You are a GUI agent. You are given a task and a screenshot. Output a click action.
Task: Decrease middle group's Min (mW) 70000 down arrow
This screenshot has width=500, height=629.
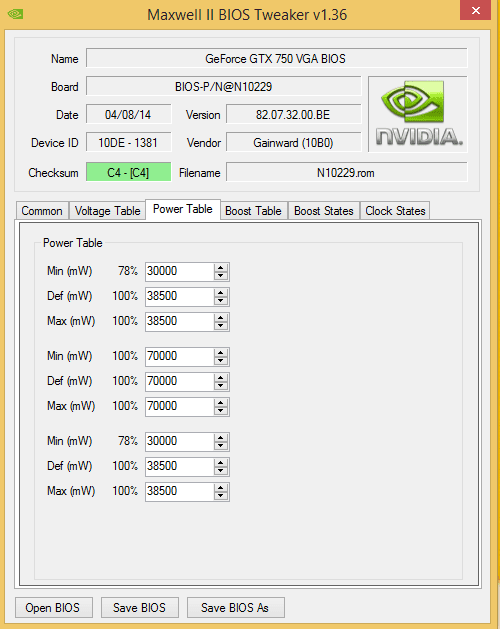(221, 361)
